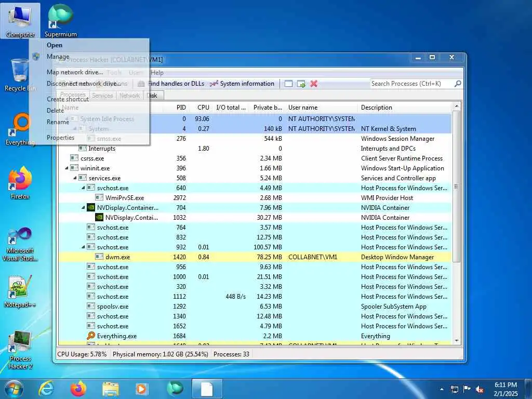Click the magnifier icon in search box
The width and height of the screenshot is (532, 399).
(458, 84)
